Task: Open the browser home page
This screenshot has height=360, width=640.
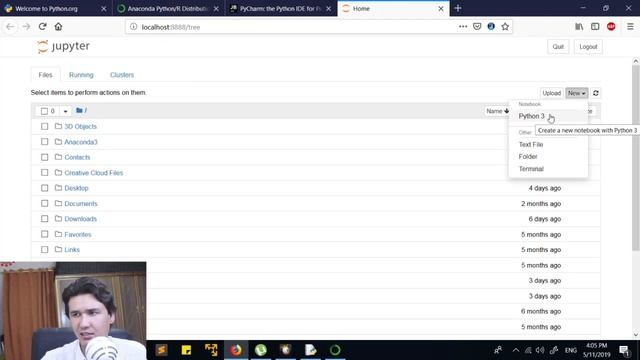Action: (x=58, y=27)
